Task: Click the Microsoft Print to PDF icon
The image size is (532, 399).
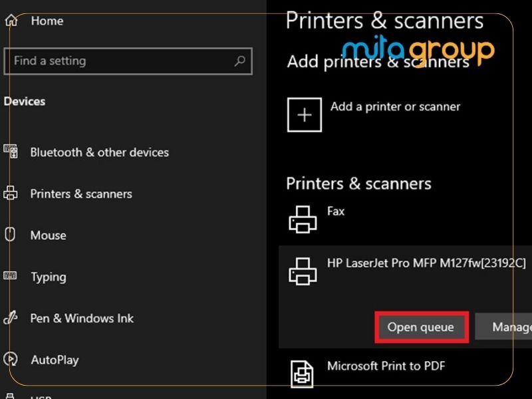Action: click(x=302, y=374)
